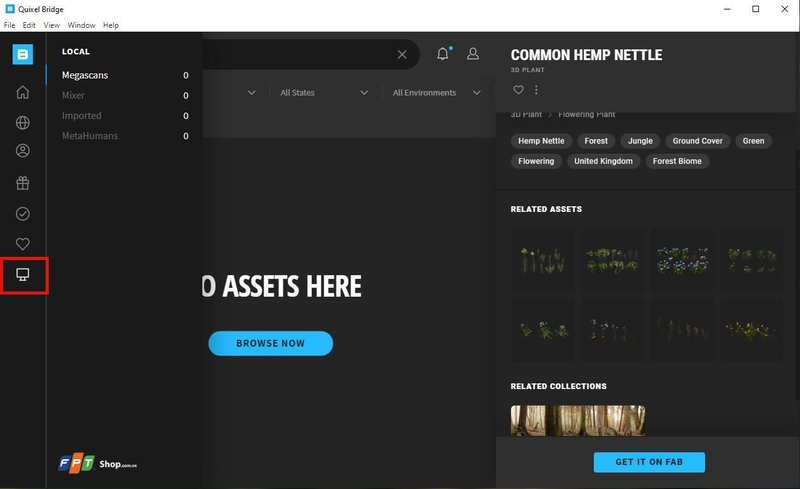Expand the partially hidden filter dropdown chevron
Viewport: 800px width, 489px height.
point(252,92)
